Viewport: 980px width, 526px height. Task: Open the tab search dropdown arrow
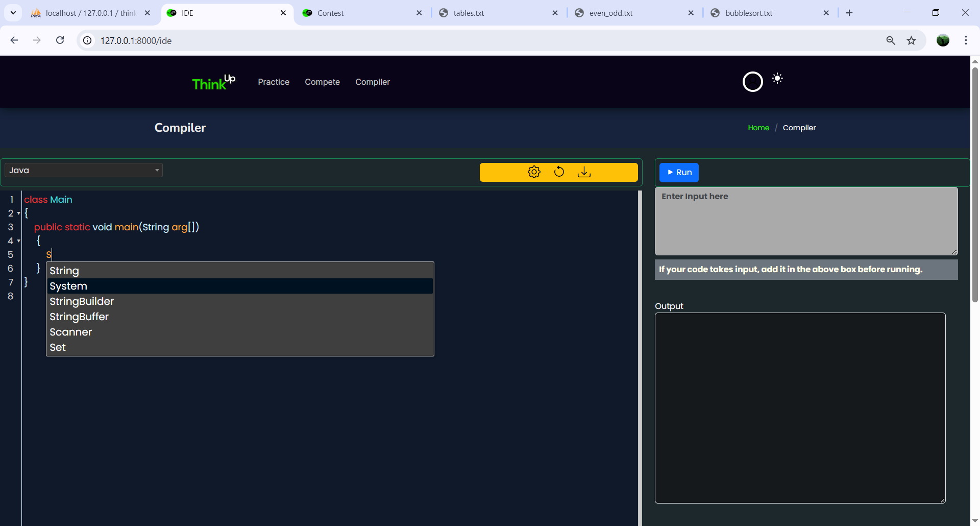tap(13, 13)
